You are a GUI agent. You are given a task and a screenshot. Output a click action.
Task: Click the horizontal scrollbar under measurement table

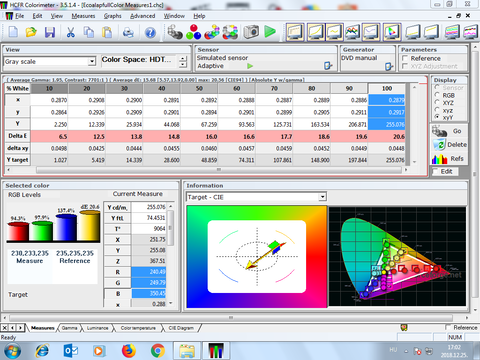click(x=219, y=170)
